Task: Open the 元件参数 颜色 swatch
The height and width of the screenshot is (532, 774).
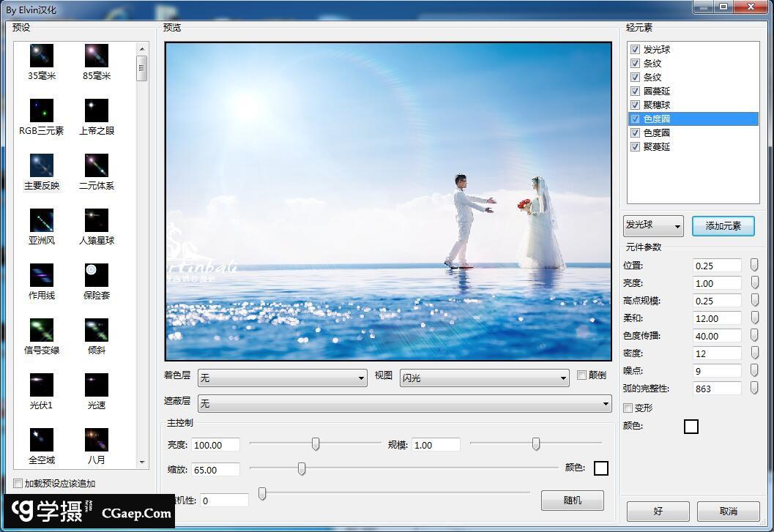Action: (691, 426)
